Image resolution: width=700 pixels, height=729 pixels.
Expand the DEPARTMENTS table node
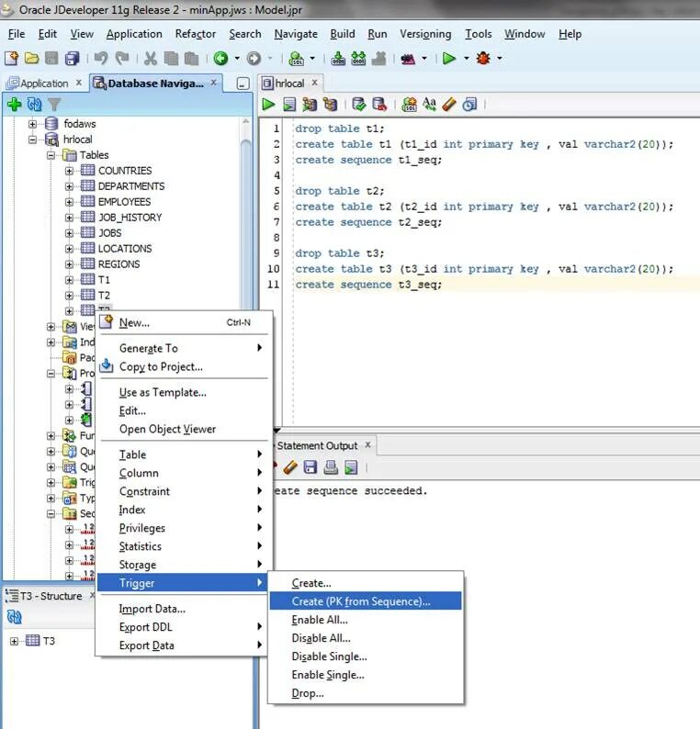point(69,186)
